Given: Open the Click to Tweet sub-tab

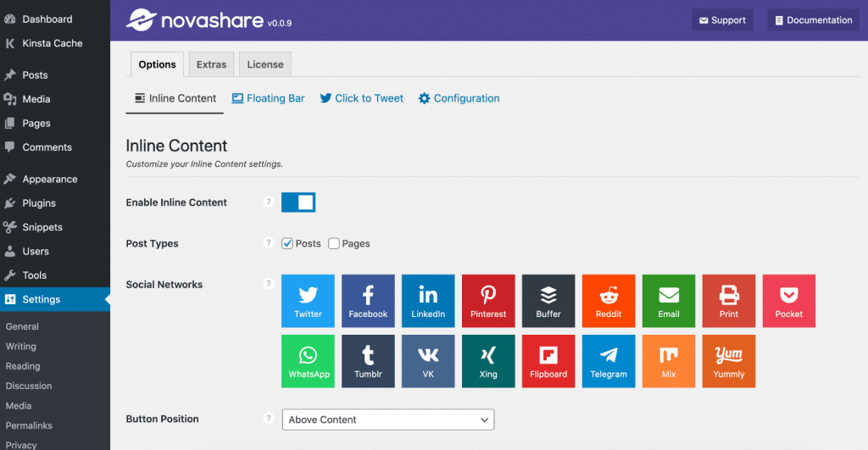Looking at the screenshot, I should 361,98.
